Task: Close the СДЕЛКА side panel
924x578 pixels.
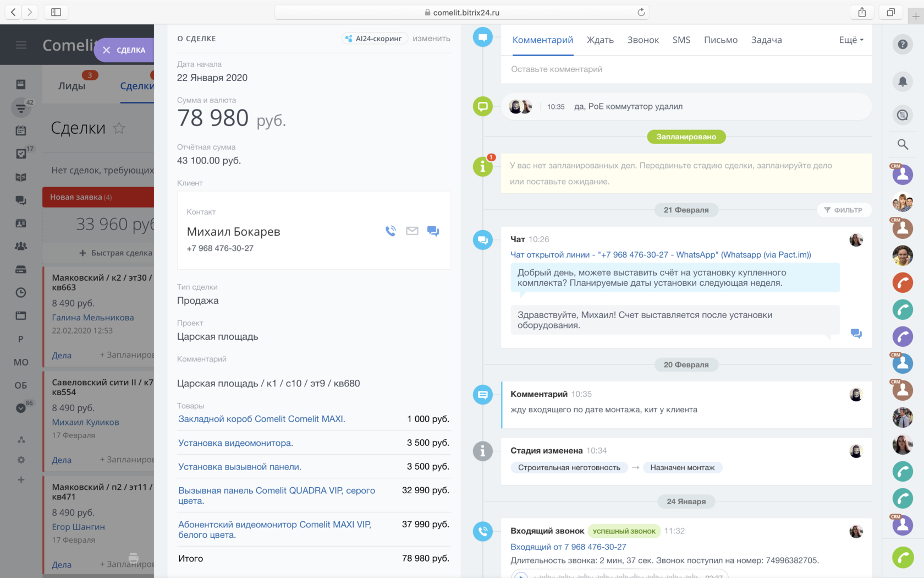Action: [106, 50]
